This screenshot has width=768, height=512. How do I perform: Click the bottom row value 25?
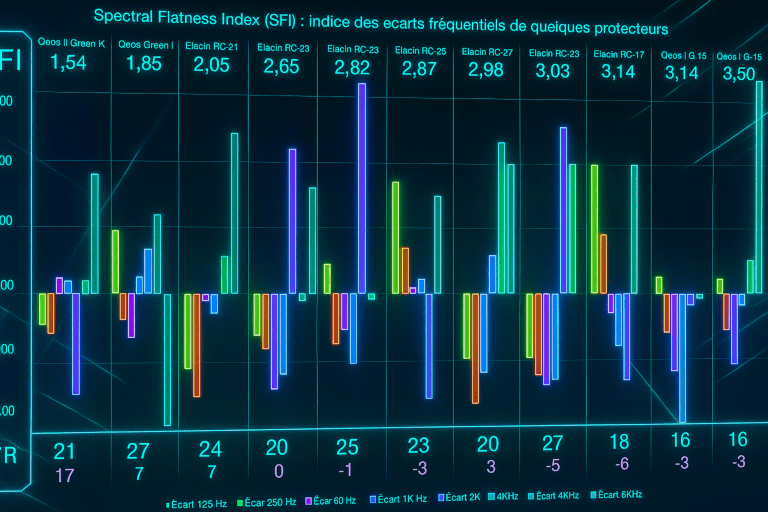(347, 447)
